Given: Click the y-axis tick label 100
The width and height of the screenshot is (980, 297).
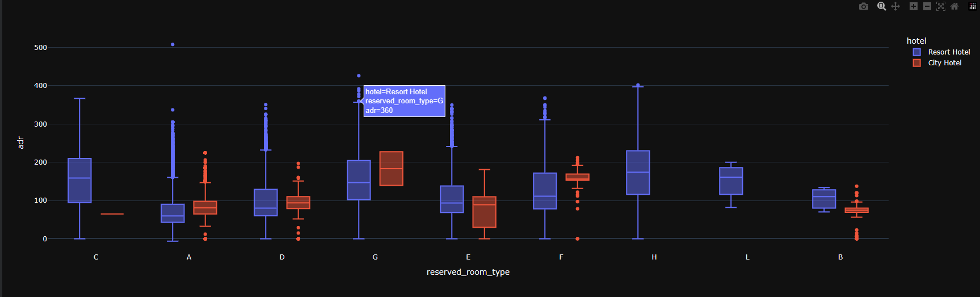Looking at the screenshot, I should tap(40, 200).
